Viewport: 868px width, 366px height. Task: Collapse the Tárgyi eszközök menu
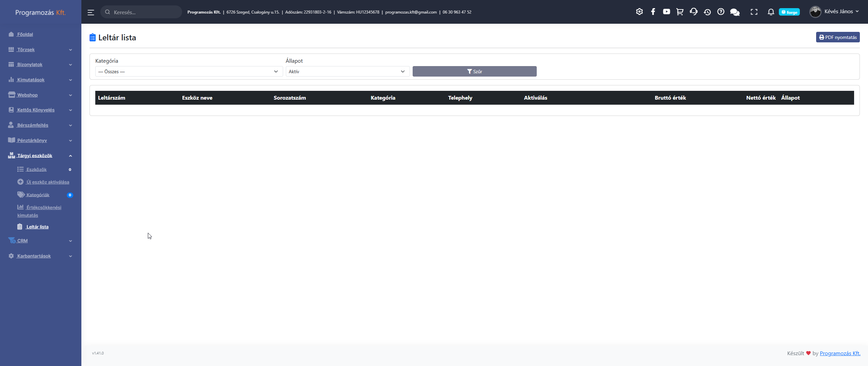(x=40, y=156)
